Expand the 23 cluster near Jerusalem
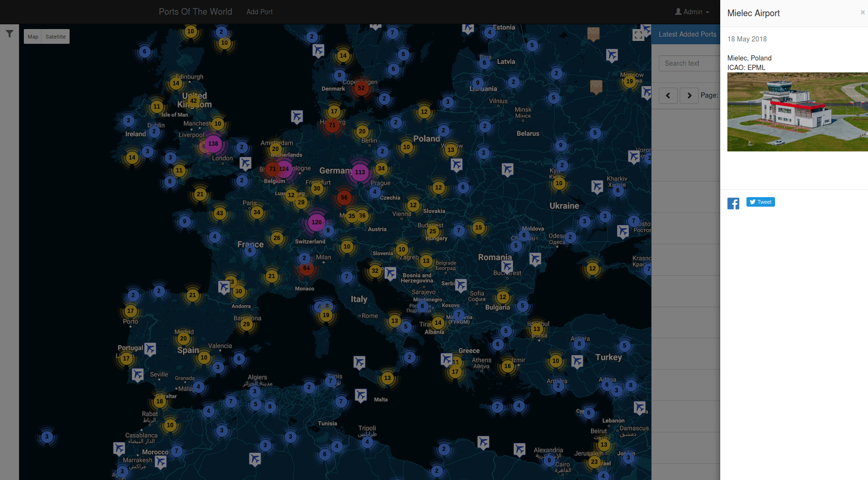Viewport: 868px width, 480px height. click(x=594, y=461)
